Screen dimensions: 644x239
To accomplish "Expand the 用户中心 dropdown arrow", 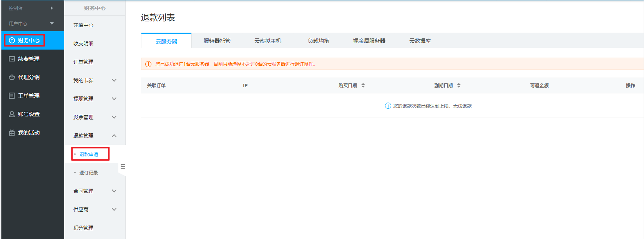I will point(52,23).
